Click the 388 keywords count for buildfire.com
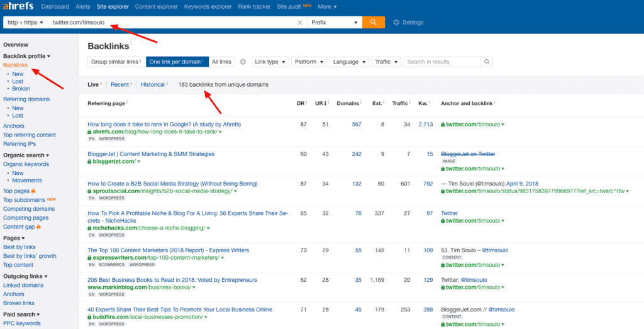644x329 pixels. (428, 309)
